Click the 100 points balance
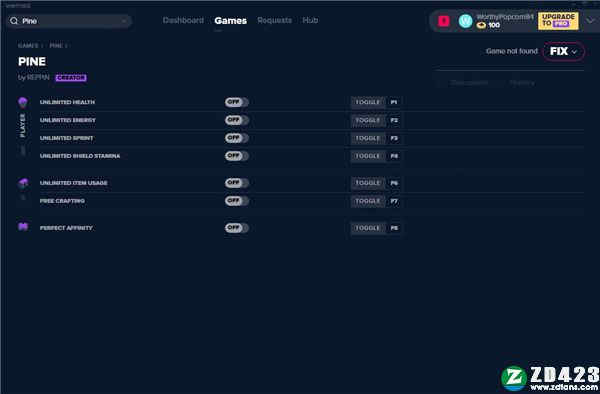The image size is (600, 394). [x=494, y=25]
